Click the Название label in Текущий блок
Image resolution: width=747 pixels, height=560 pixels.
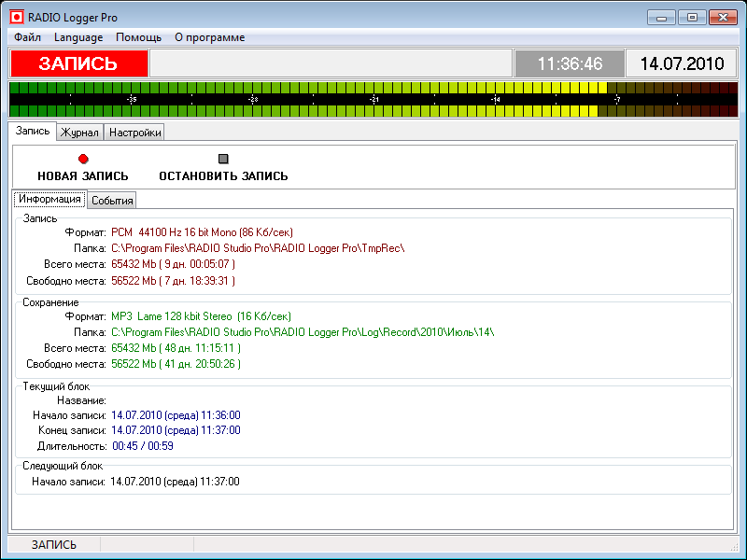click(81, 400)
